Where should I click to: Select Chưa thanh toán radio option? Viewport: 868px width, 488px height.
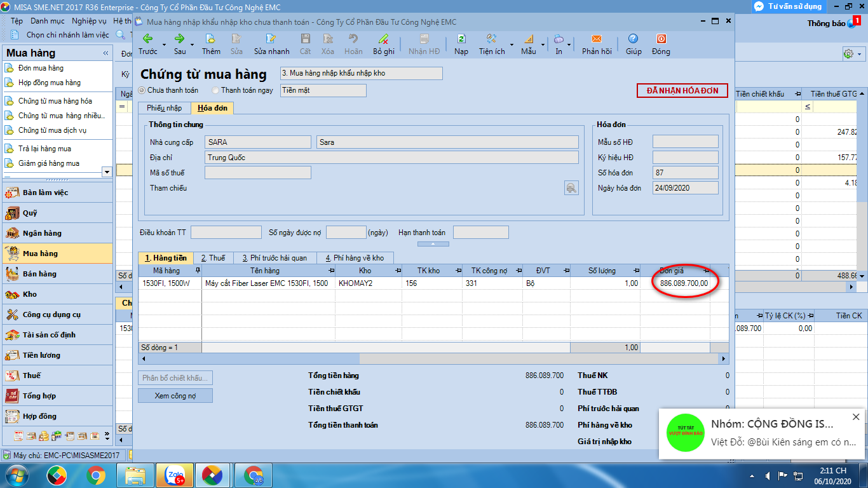point(142,90)
